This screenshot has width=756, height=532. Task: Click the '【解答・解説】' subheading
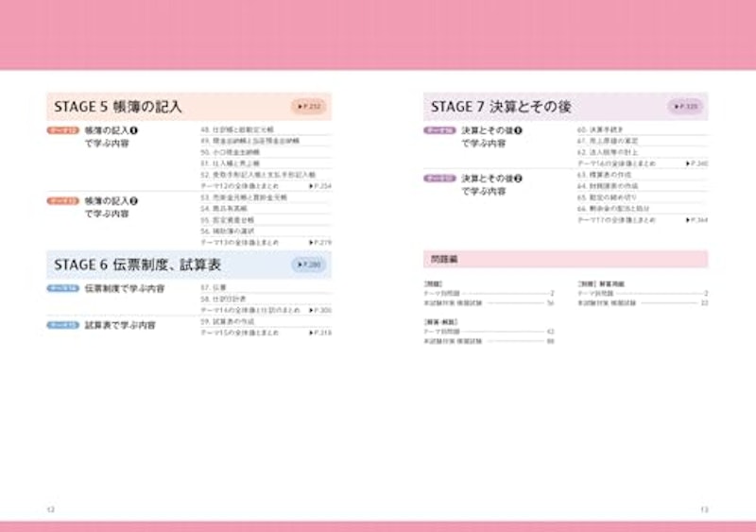pyautogui.click(x=440, y=321)
